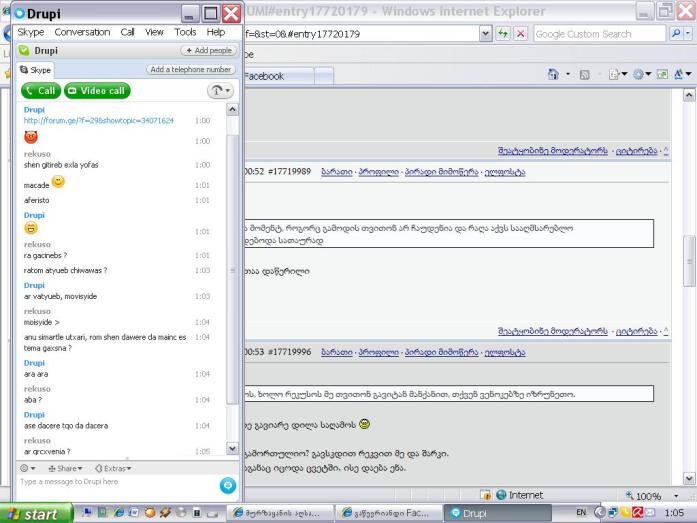Open the Call menu in Skype
697x523 pixels.
point(127,32)
